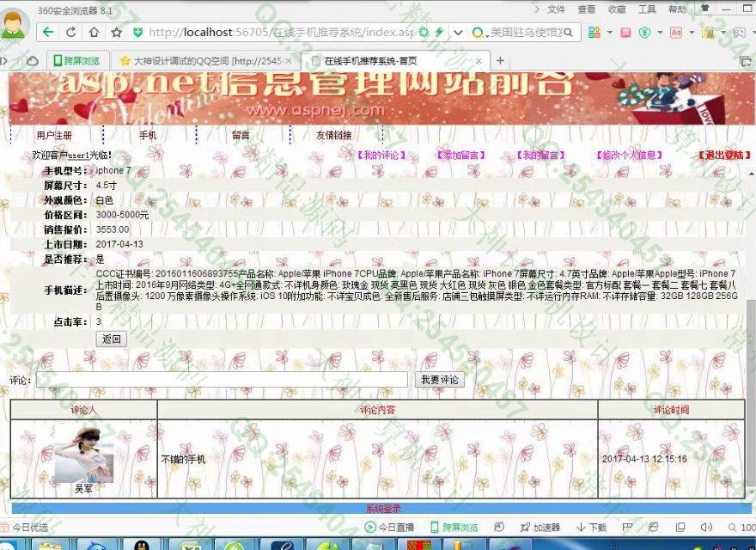Open the 收藏 menu
756x550 pixels.
(617, 9)
